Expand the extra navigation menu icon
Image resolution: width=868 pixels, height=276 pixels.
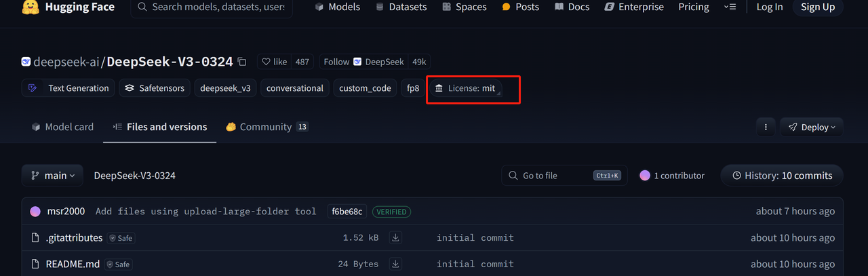click(730, 7)
